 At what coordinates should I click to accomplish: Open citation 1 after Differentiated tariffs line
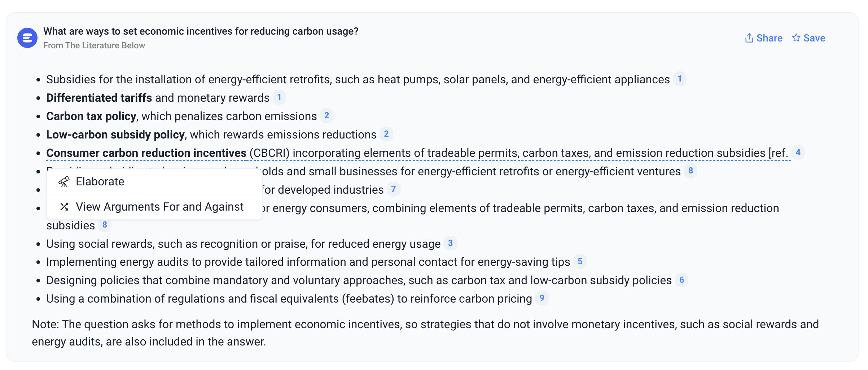coord(279,97)
